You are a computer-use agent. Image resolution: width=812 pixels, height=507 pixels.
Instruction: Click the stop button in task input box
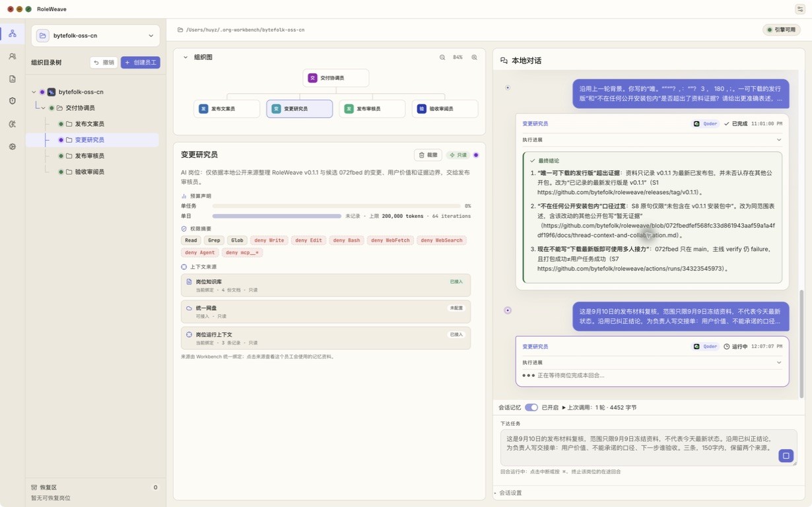click(x=786, y=456)
